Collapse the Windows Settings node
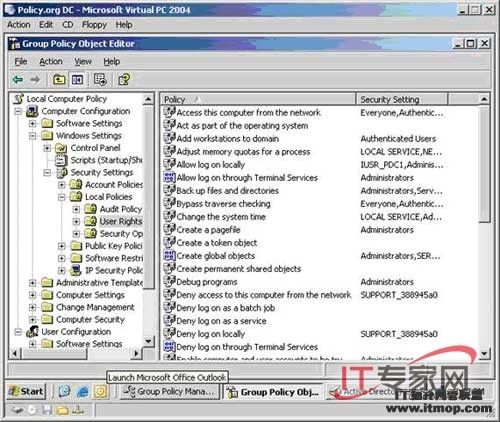 point(33,136)
